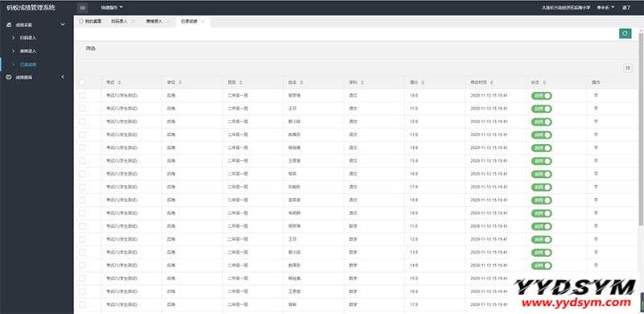Expand the 筛选 filter panel
This screenshot has height=314, width=644.
point(90,49)
